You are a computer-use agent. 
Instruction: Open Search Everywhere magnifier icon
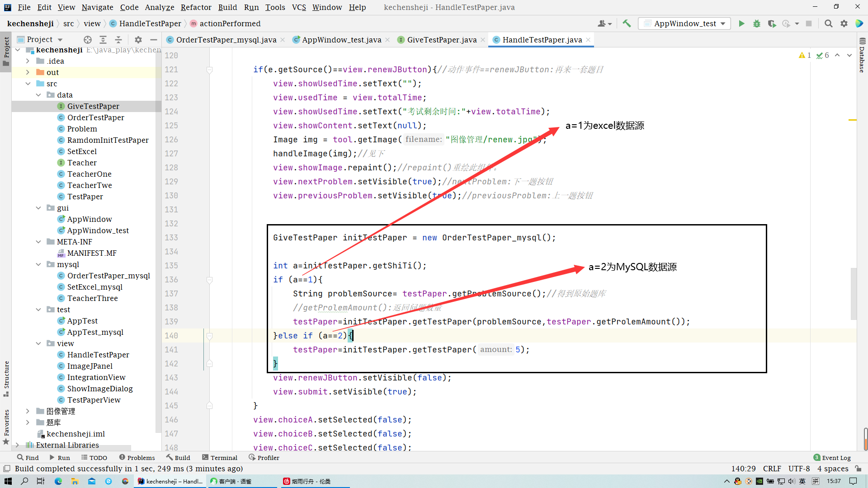[828, 23]
